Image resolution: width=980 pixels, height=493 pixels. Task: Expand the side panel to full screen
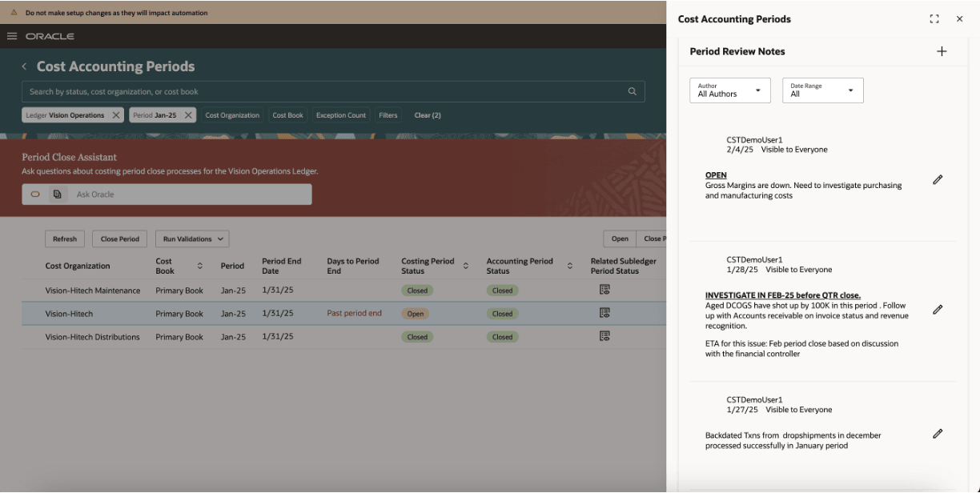[934, 19]
